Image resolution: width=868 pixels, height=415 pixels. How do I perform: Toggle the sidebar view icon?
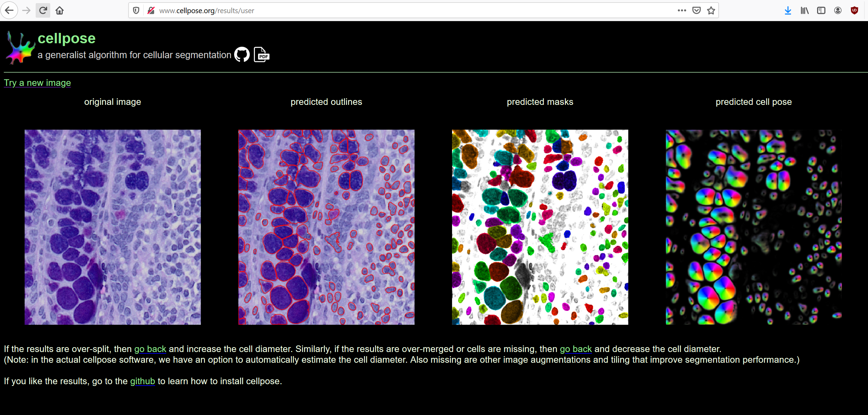(x=821, y=10)
